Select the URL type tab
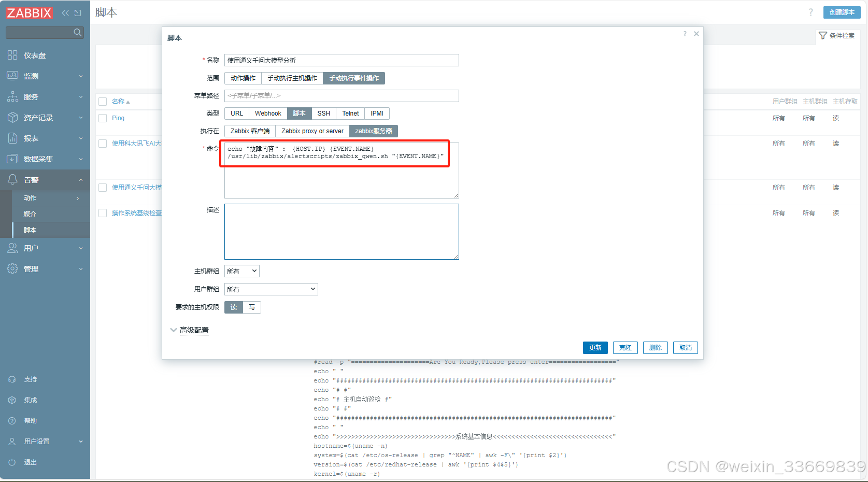 [x=237, y=114]
